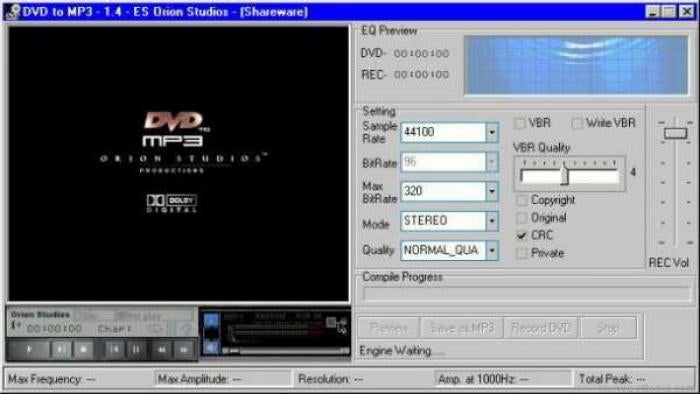Click the VBR Quality value 4

pos(633,172)
